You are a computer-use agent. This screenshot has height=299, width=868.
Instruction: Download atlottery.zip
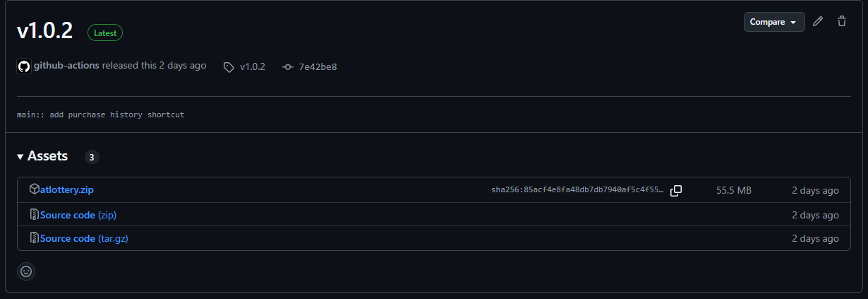point(67,190)
